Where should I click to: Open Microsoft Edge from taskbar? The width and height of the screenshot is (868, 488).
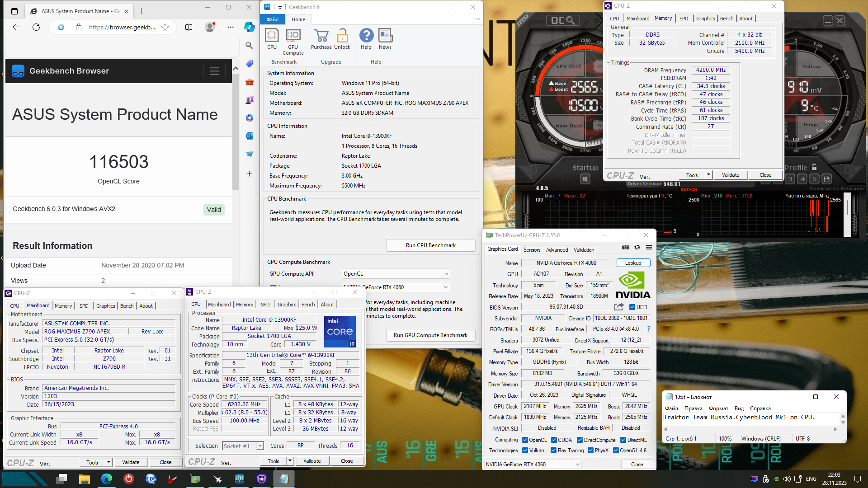[x=106, y=479]
